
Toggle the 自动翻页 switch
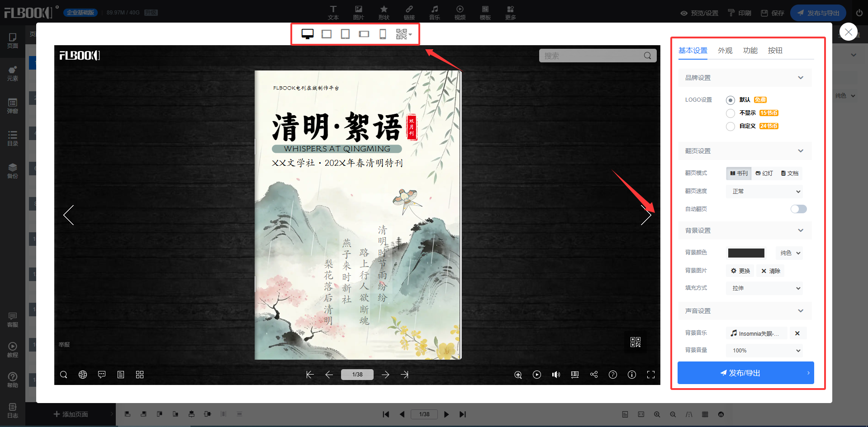pyautogui.click(x=798, y=209)
